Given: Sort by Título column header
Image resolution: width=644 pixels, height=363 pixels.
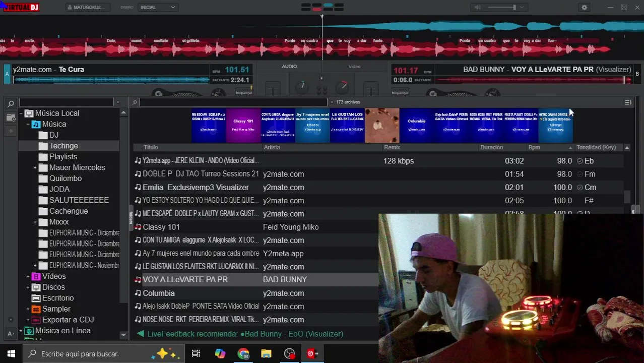Looking at the screenshot, I should 151,147.
